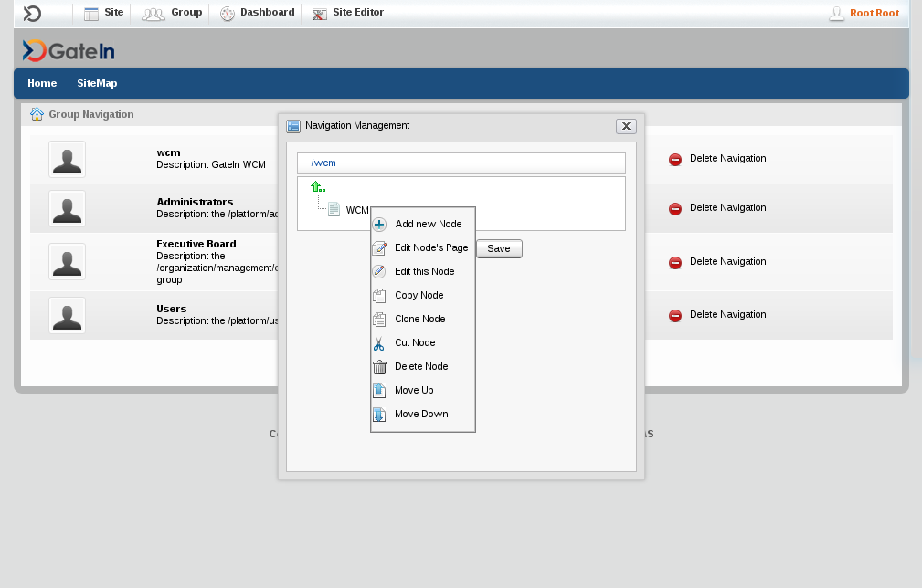Click the up arrow icon beside Move Up
The width and height of the screenshot is (922, 588).
[x=379, y=391]
